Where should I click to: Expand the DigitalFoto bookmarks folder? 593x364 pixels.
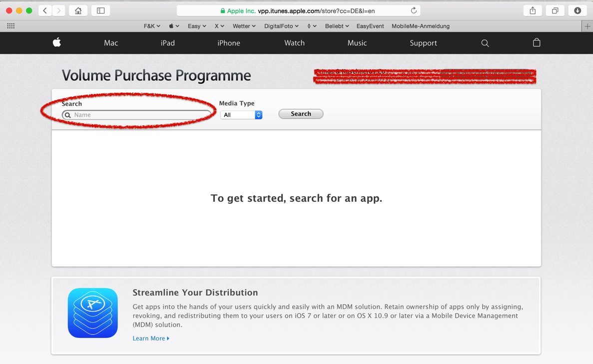pyautogui.click(x=281, y=26)
